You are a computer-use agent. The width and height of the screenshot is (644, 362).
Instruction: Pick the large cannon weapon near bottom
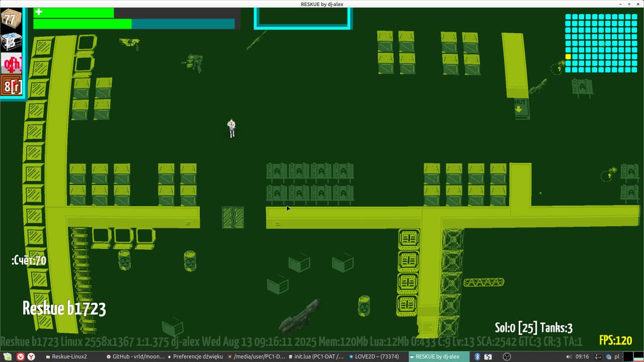pyautogui.click(x=300, y=317)
